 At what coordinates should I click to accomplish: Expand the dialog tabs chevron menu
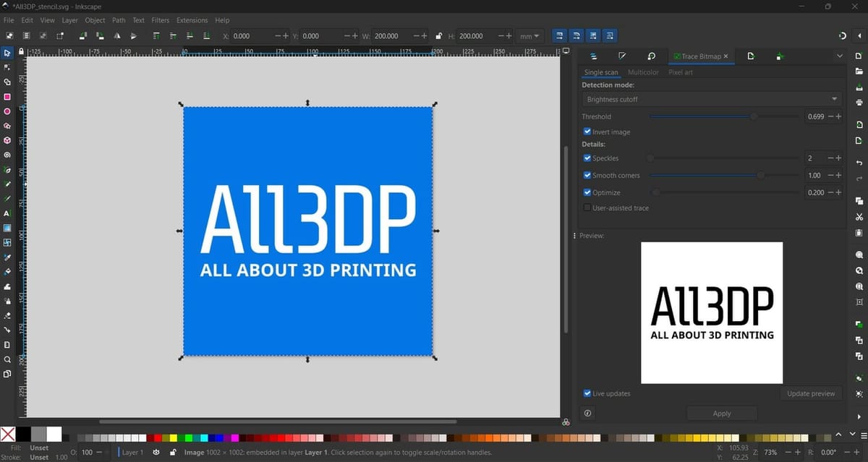(x=839, y=56)
